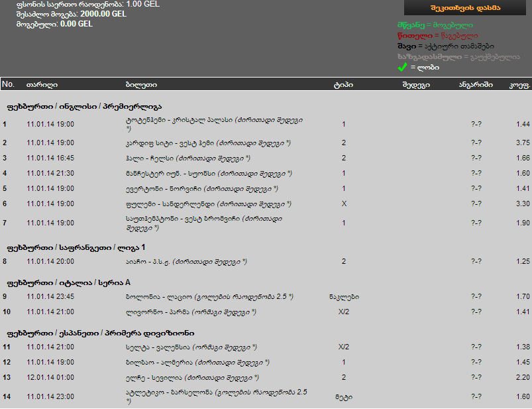Click the orange 'შეკითხვის დასმა' button
532x409 pixels.
[x=465, y=7]
